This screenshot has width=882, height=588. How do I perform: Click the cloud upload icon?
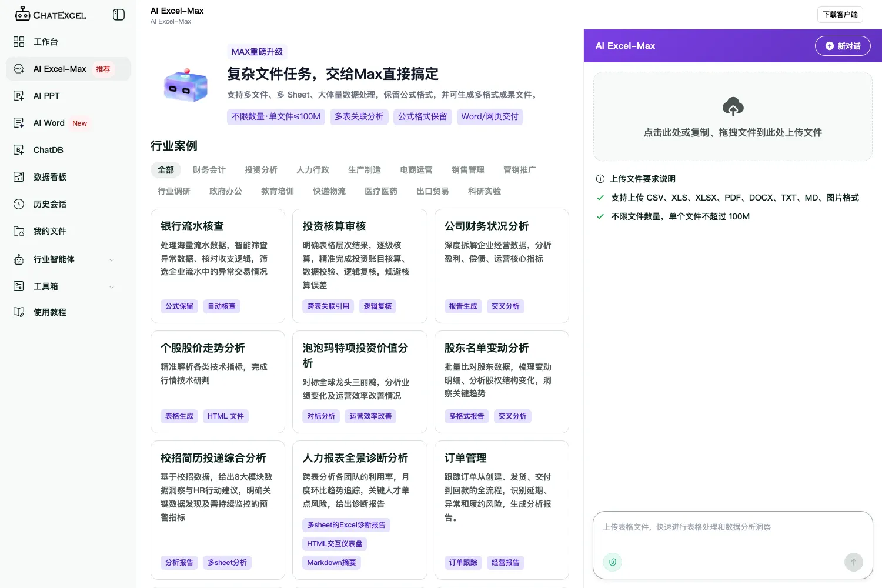[733, 106]
